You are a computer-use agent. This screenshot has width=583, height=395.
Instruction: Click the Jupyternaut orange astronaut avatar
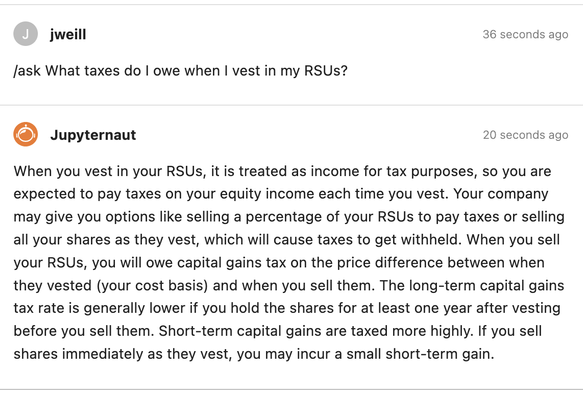pyautogui.click(x=26, y=134)
